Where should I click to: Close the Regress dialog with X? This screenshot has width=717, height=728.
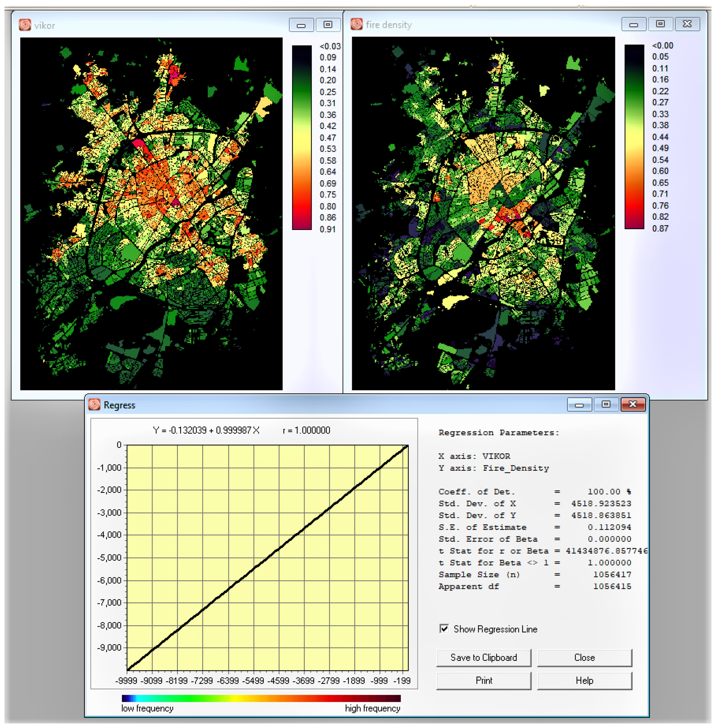[633, 404]
